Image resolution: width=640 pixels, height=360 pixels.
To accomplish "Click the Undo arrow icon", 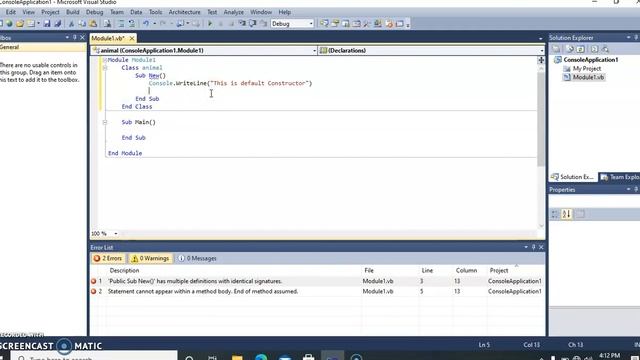I will coord(145,24).
